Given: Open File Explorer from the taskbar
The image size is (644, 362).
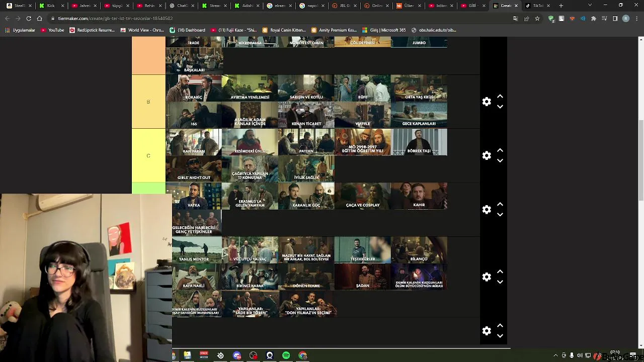Looking at the screenshot, I should click(187, 355).
